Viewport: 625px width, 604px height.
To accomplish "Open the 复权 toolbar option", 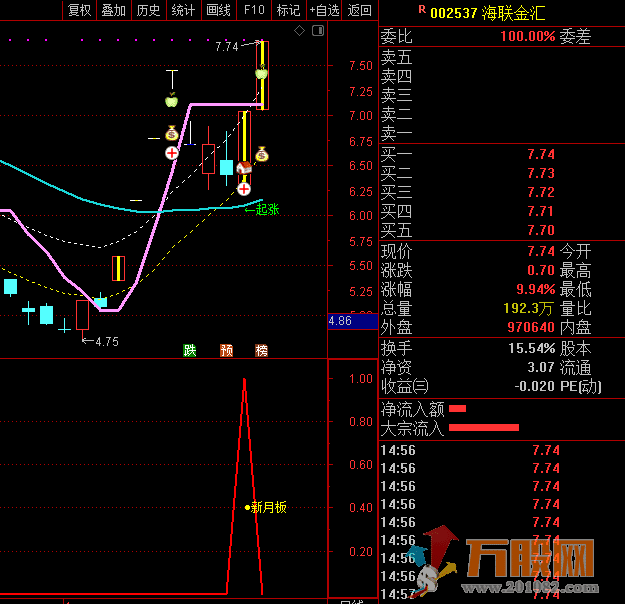I will pos(79,10).
